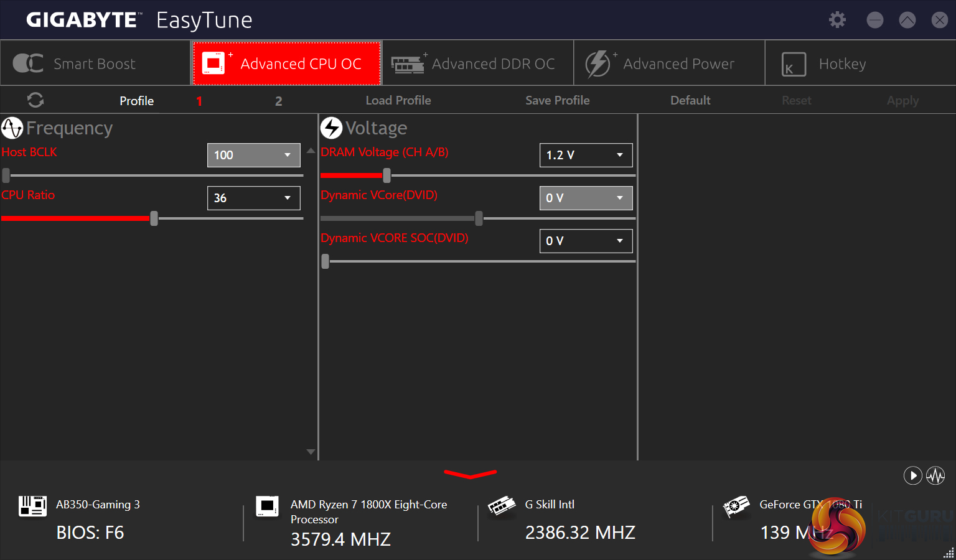Click the Frequency waveform icon
The width and height of the screenshot is (956, 560).
point(12,128)
